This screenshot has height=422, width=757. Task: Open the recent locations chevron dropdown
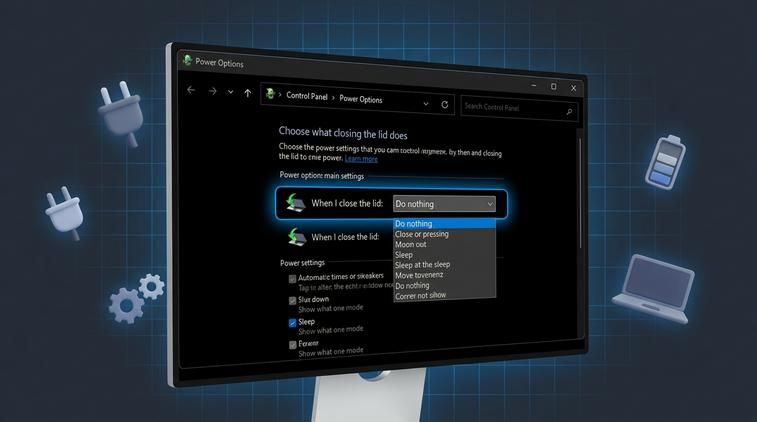[230, 92]
